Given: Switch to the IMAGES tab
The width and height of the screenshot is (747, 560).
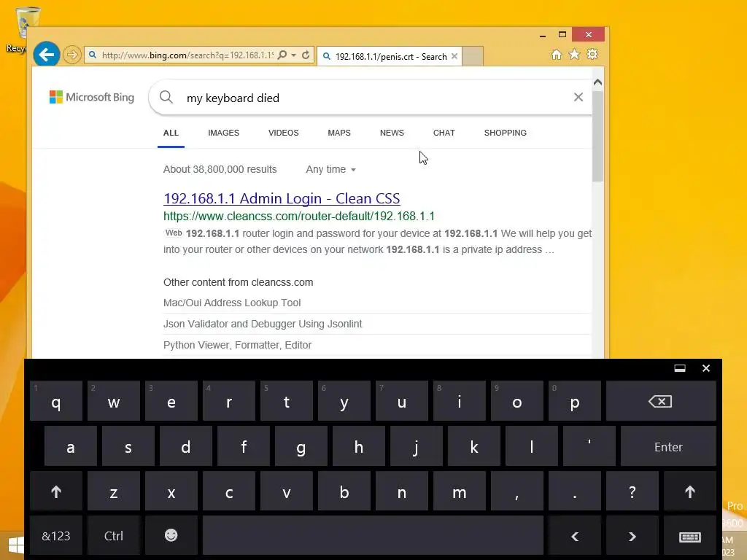Looking at the screenshot, I should click(223, 133).
